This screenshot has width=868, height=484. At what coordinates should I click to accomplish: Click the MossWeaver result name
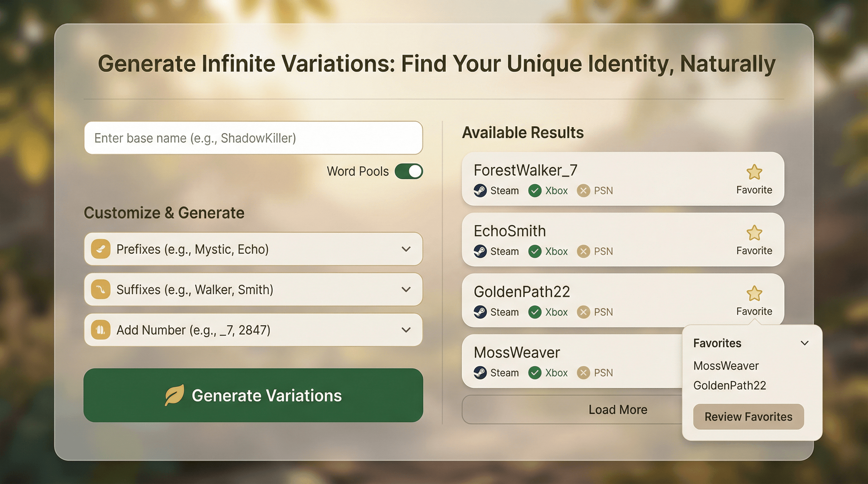pyautogui.click(x=517, y=352)
